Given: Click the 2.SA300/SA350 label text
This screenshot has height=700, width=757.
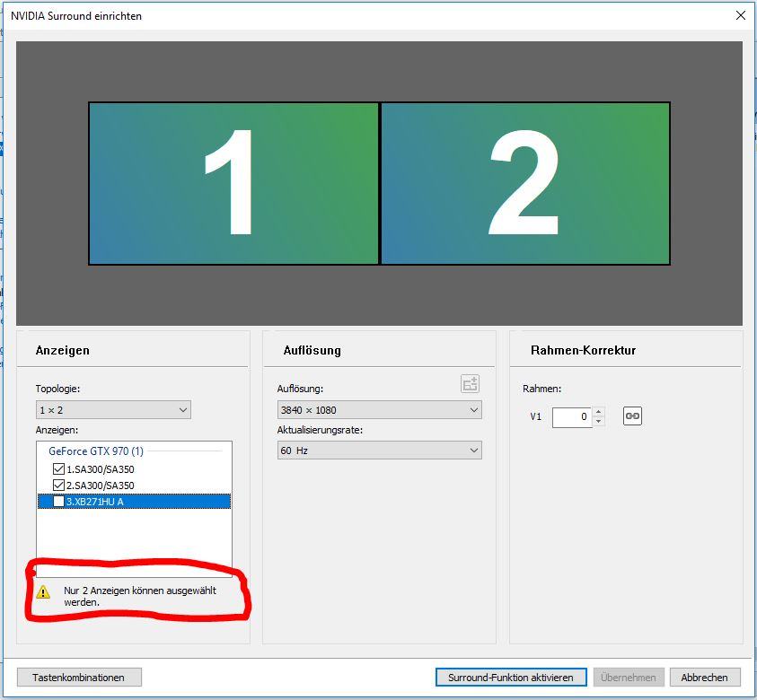Looking at the screenshot, I should 101,486.
